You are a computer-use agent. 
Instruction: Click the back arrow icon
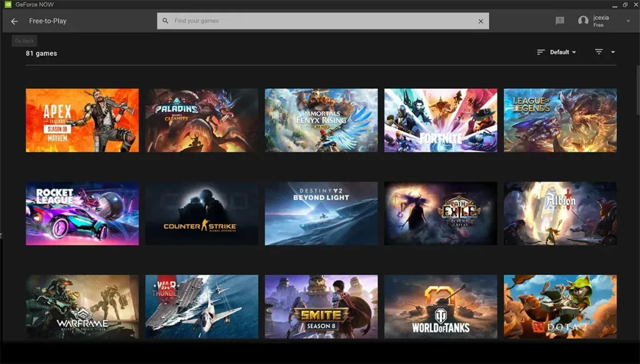tap(14, 21)
